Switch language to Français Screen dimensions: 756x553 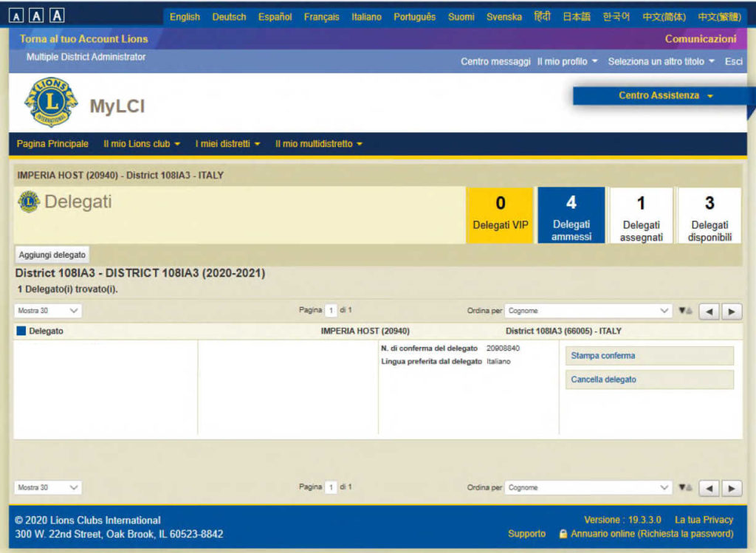pyautogui.click(x=322, y=17)
